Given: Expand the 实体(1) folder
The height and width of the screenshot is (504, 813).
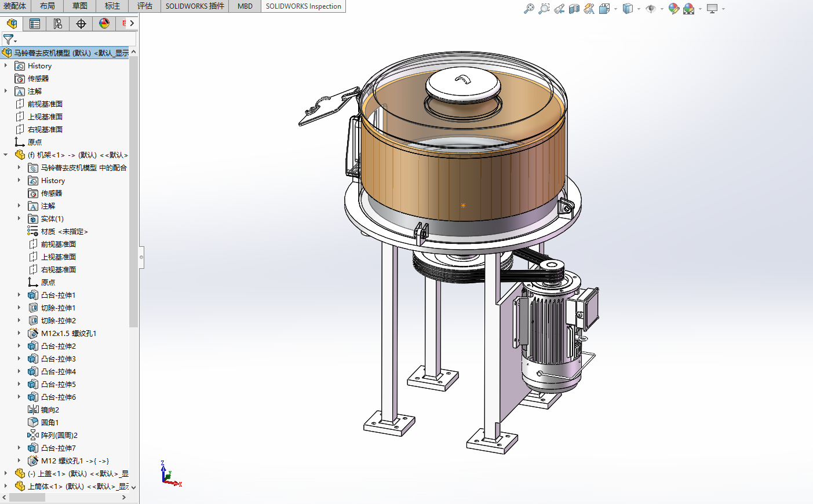Looking at the screenshot, I should [x=19, y=218].
